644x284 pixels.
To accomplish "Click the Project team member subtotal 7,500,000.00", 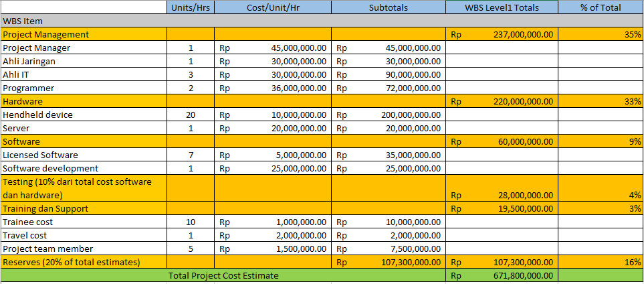I will 389,248.
